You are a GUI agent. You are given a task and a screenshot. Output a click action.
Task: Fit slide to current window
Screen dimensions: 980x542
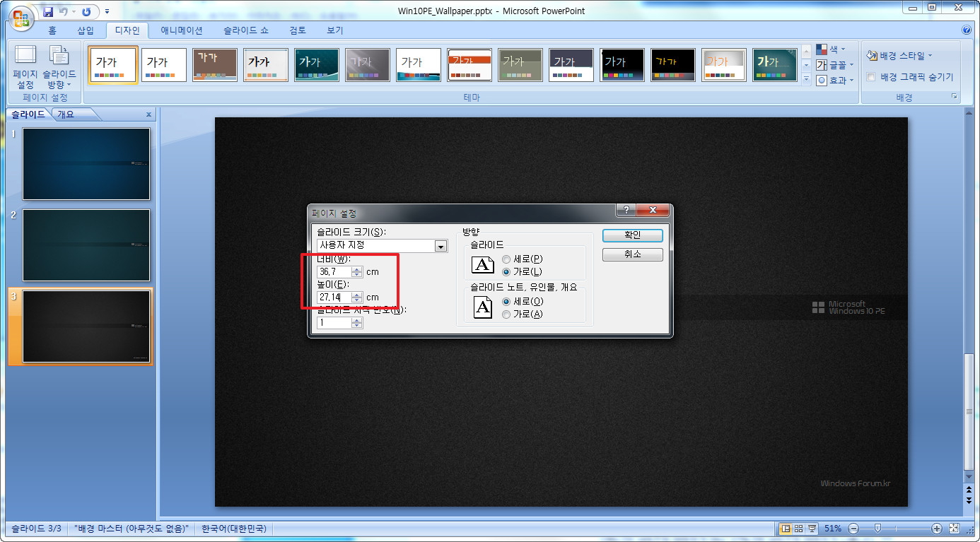point(954,529)
